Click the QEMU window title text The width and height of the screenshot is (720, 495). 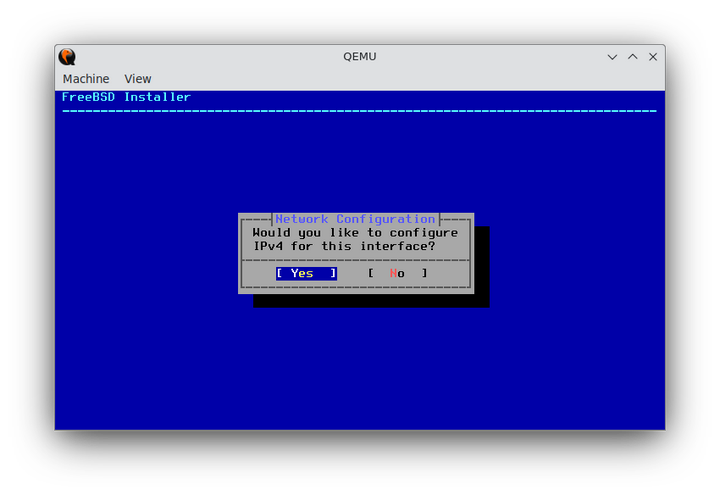click(x=360, y=56)
